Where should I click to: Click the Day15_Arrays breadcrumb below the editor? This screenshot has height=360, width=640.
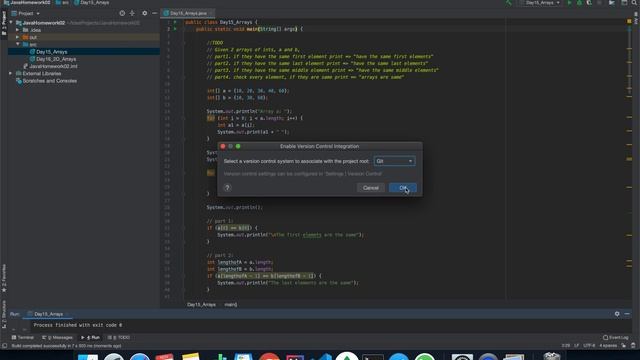click(201, 304)
